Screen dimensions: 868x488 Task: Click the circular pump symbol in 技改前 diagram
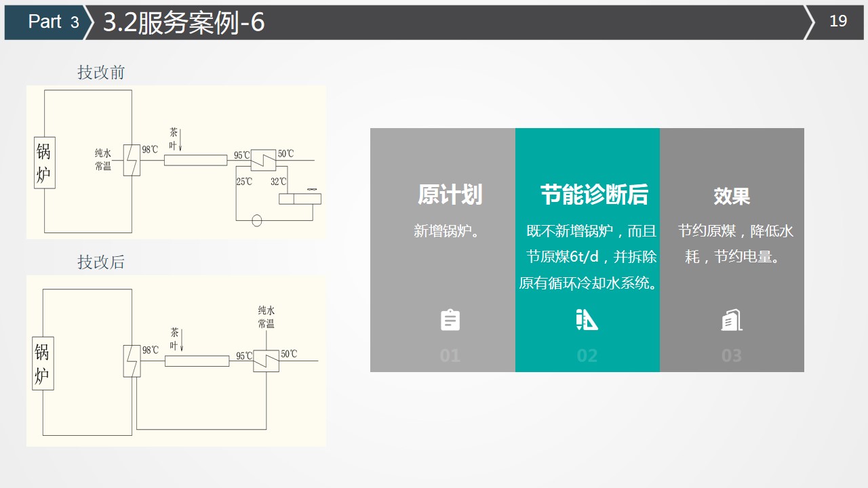(256, 220)
